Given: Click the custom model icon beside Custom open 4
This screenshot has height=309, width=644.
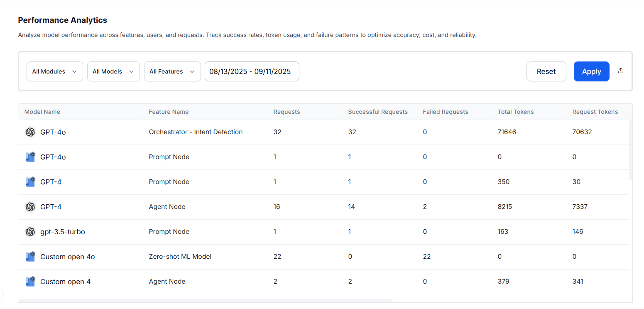Looking at the screenshot, I should (30, 281).
